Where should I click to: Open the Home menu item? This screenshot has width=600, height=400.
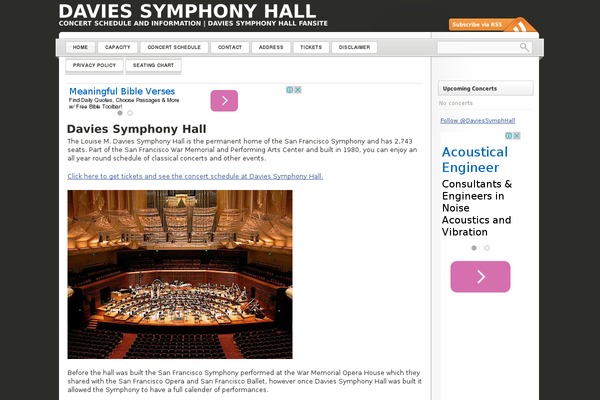[80, 47]
